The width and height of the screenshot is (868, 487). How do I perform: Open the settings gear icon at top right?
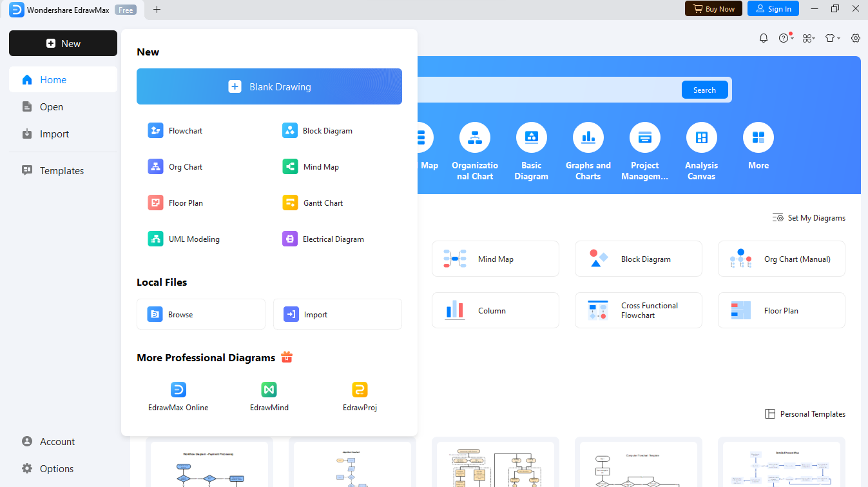(x=856, y=38)
